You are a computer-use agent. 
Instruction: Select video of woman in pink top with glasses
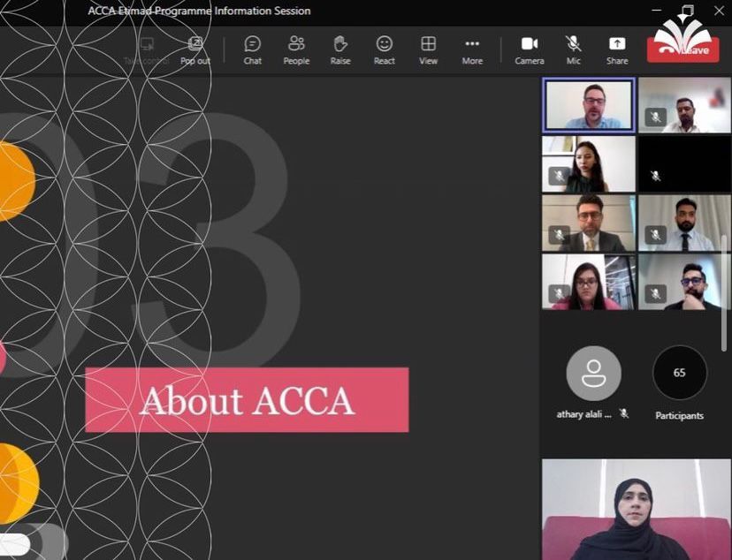tap(589, 282)
